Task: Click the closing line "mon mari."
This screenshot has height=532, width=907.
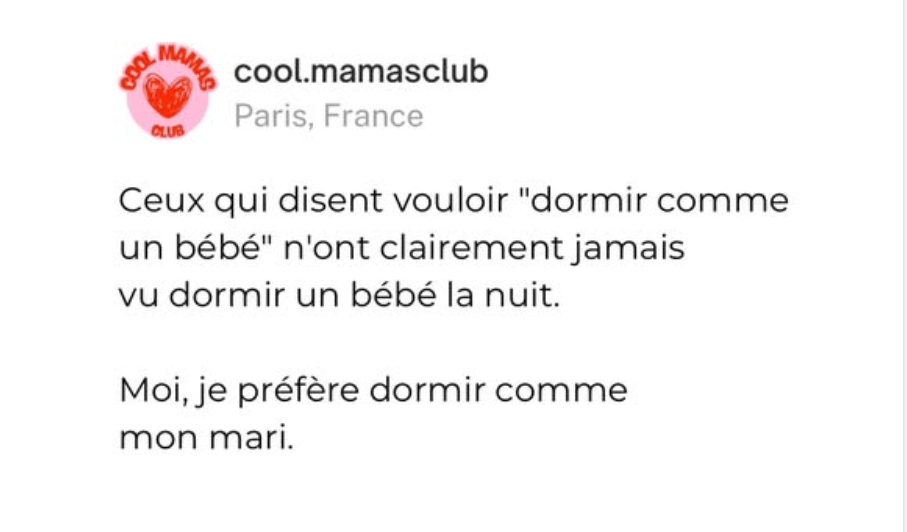Action: click(x=207, y=438)
